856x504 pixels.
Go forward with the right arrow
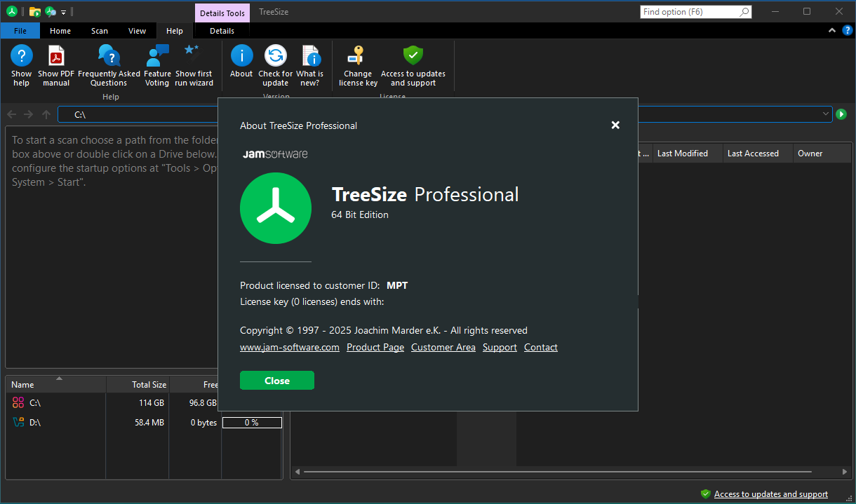click(x=29, y=114)
